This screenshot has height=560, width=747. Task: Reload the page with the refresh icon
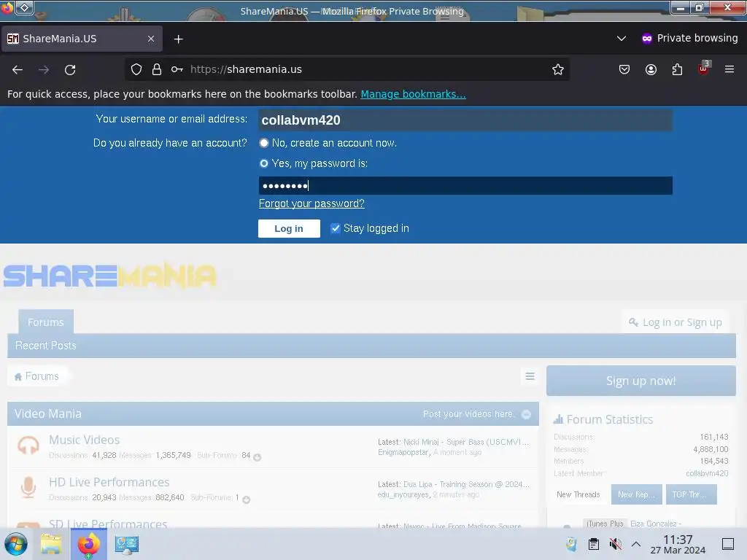pyautogui.click(x=70, y=69)
